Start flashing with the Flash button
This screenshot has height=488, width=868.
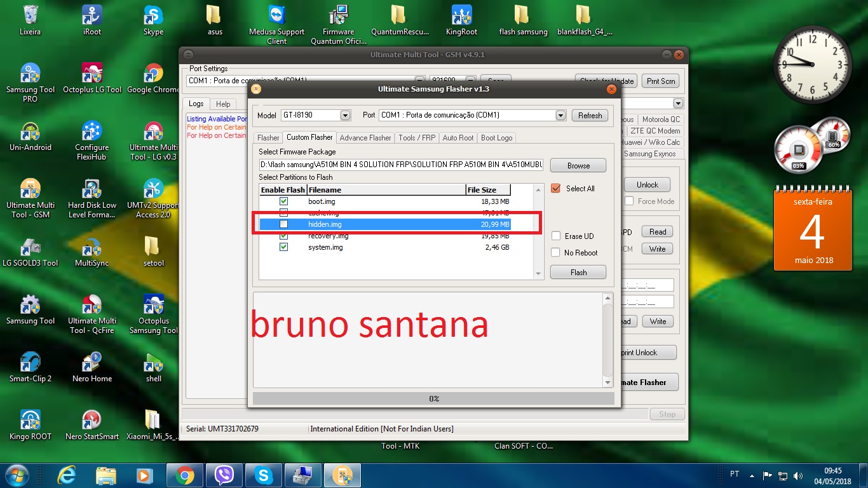578,273
